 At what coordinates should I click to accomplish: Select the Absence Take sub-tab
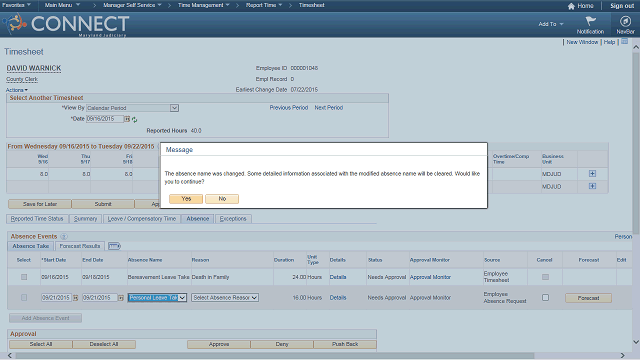pos(31,246)
